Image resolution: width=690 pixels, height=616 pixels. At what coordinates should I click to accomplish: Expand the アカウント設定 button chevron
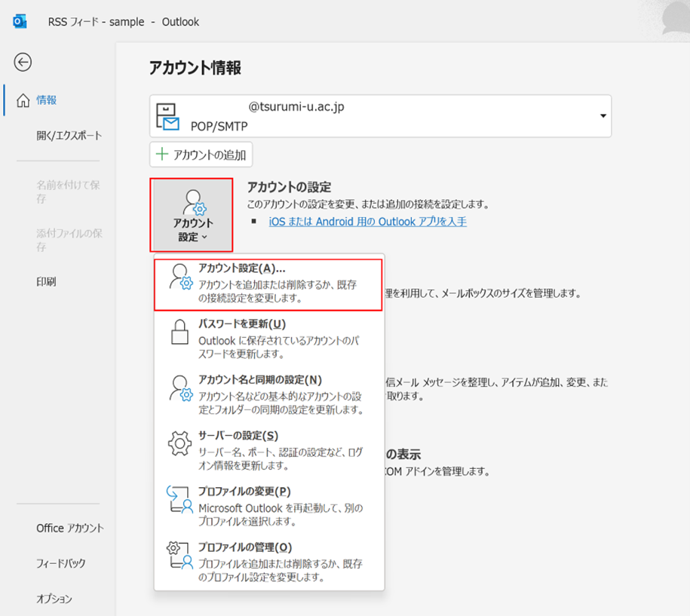pos(204,238)
